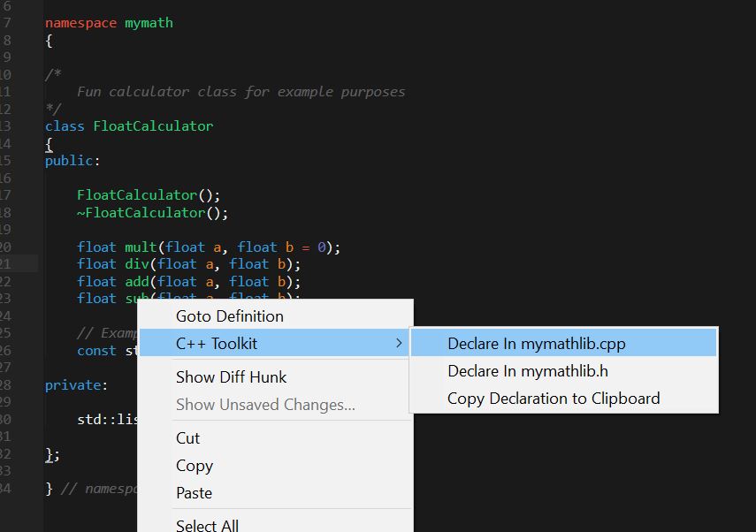Expand the C++ Toolkit submenu arrow
This screenshot has width=756, height=532.
click(x=399, y=343)
